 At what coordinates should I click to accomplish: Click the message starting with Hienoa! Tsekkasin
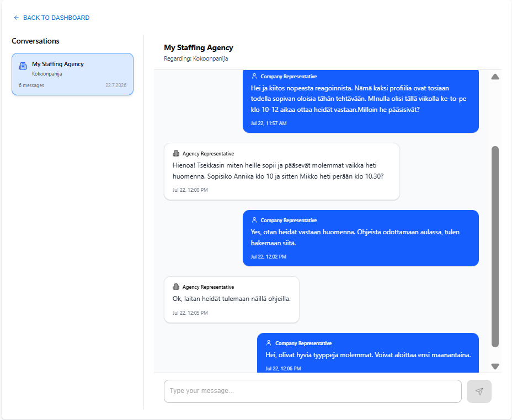(x=282, y=171)
